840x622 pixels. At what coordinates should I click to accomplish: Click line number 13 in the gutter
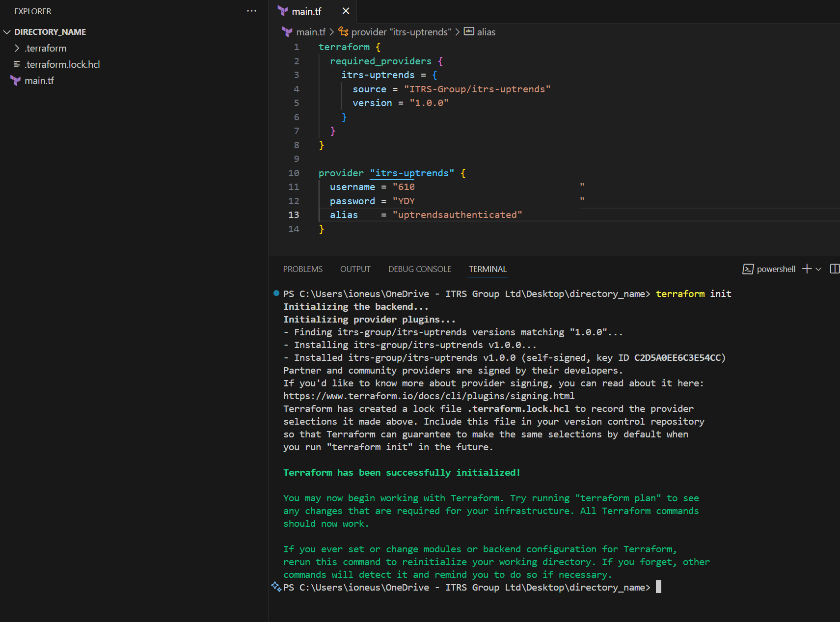(294, 215)
